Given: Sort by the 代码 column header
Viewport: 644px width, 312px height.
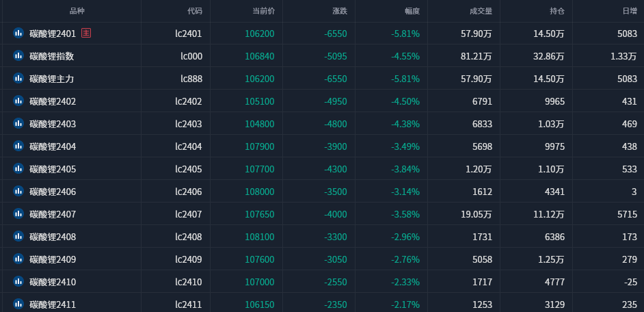Looking at the screenshot, I should 195,11.
